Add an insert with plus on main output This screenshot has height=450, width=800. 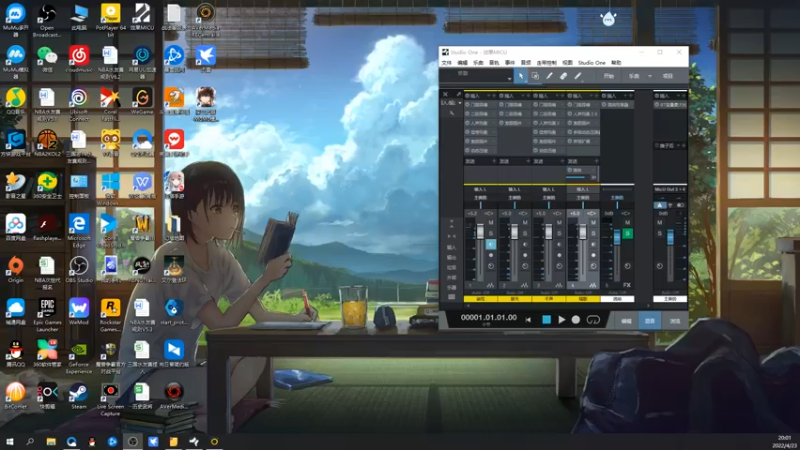click(684, 96)
